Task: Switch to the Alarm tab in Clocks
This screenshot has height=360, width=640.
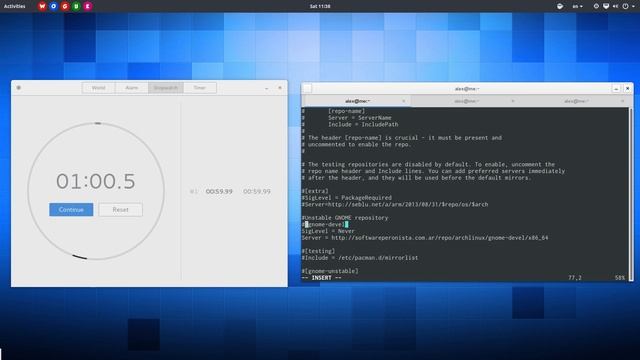Action: click(x=132, y=88)
